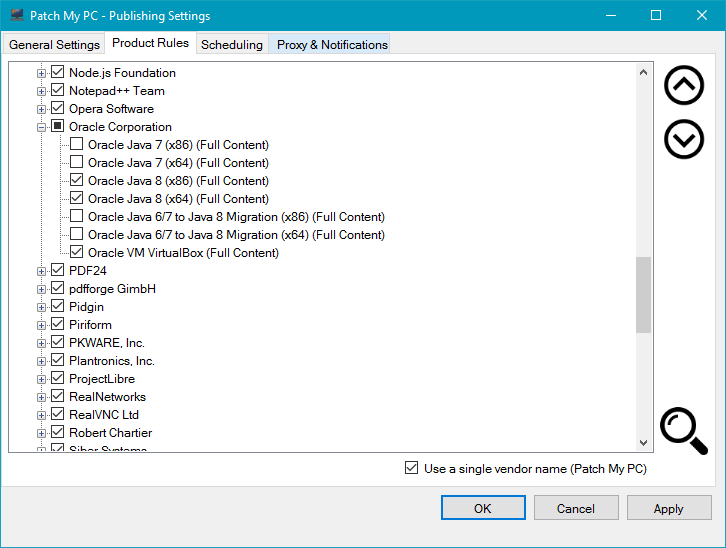The width and height of the screenshot is (726, 548).
Task: Check Java 6/7 to 8 Migration (x64)
Action: click(x=76, y=234)
